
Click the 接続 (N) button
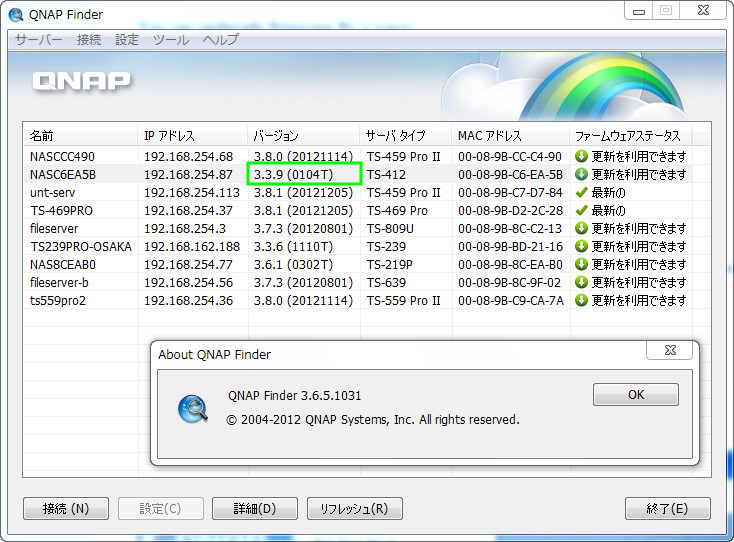tap(66, 508)
